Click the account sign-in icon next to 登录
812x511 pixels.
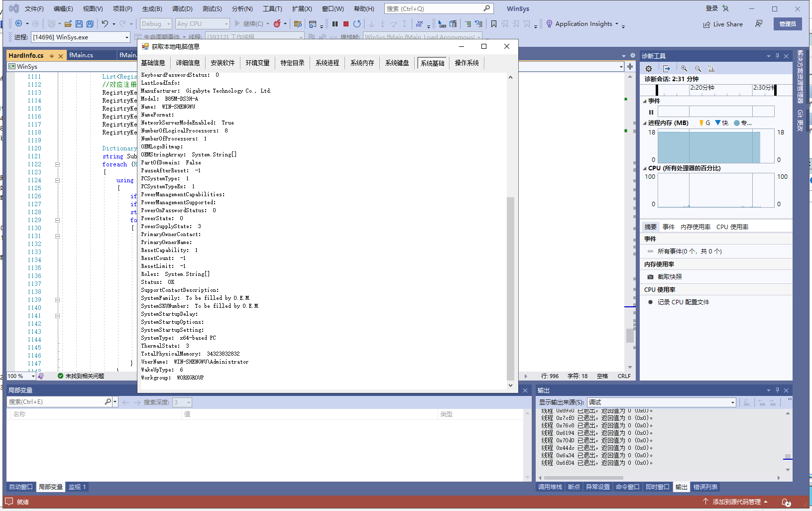(x=725, y=8)
